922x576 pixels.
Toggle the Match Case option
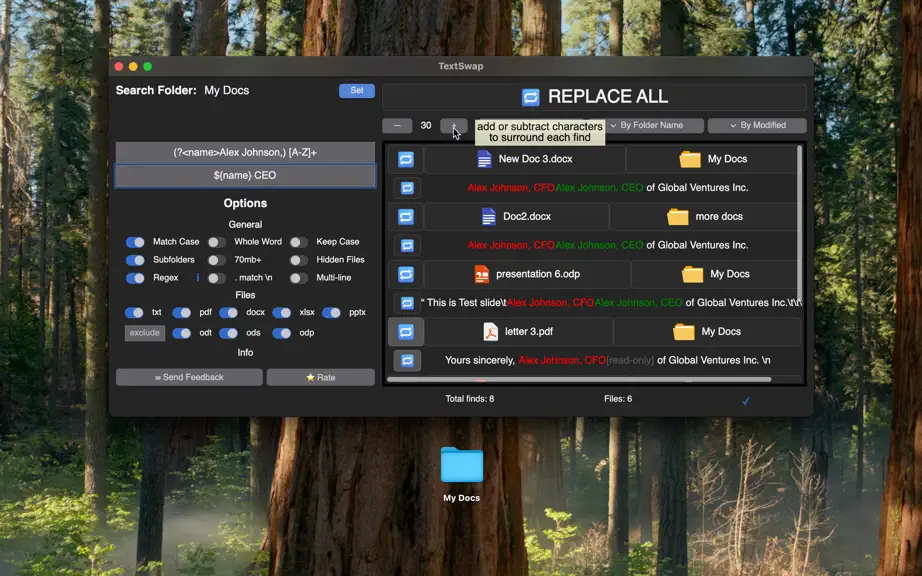coord(135,242)
